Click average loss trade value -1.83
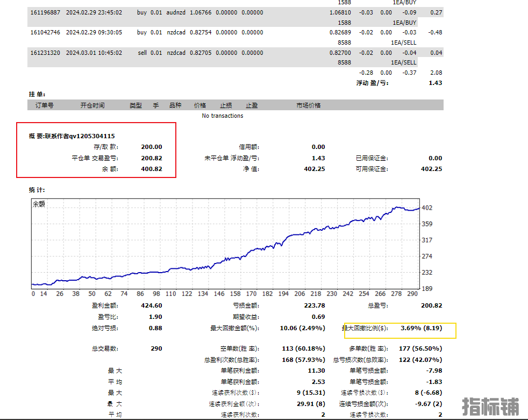The image size is (528, 420). (434, 382)
